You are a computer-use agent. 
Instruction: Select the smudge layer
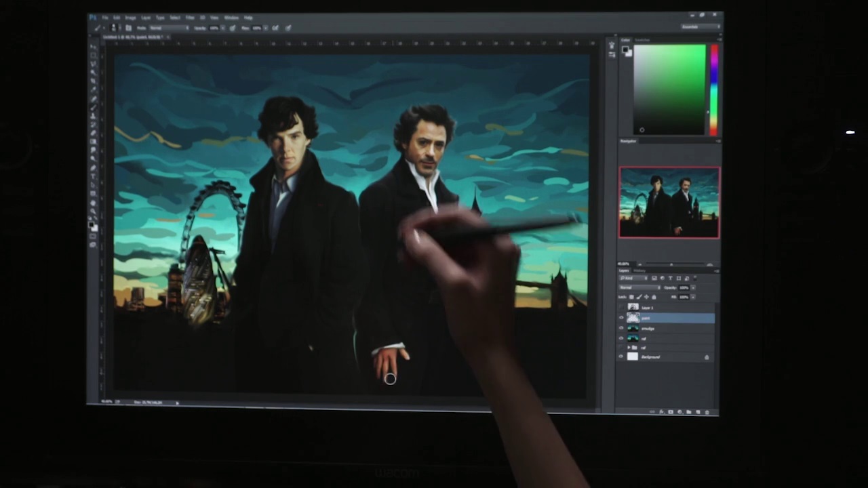pyautogui.click(x=666, y=328)
